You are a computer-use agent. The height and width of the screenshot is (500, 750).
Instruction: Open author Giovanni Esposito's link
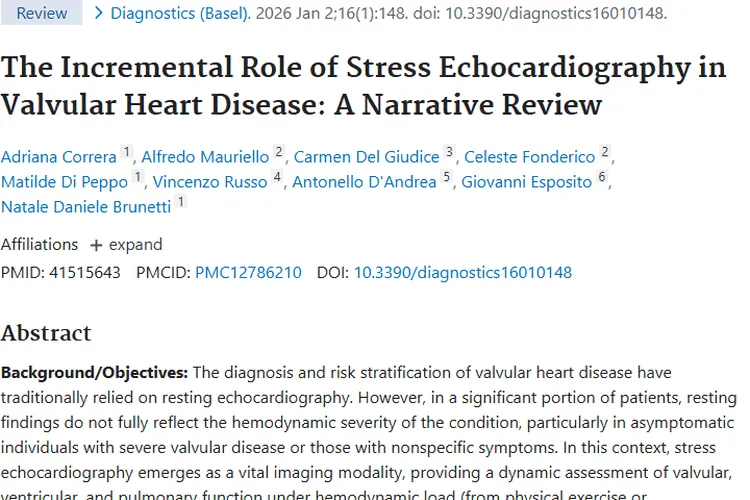526,181
